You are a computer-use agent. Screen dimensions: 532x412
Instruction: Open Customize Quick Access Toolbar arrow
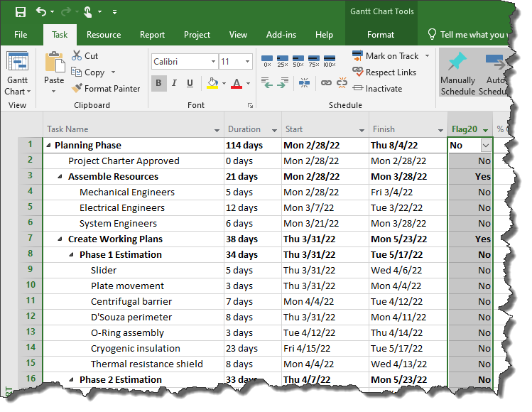(x=114, y=12)
